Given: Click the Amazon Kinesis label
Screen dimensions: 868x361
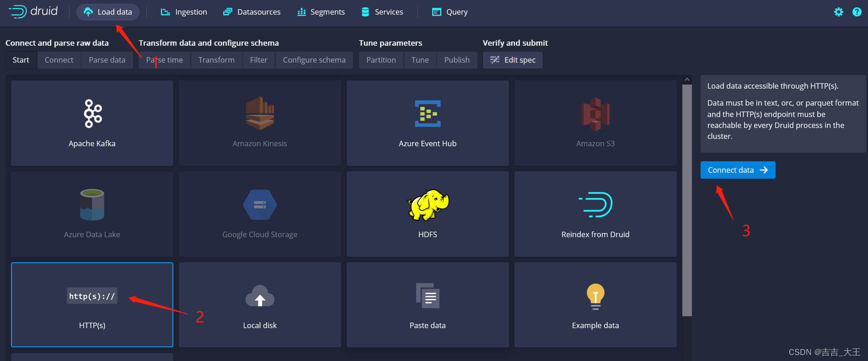Looking at the screenshot, I should (x=260, y=143).
